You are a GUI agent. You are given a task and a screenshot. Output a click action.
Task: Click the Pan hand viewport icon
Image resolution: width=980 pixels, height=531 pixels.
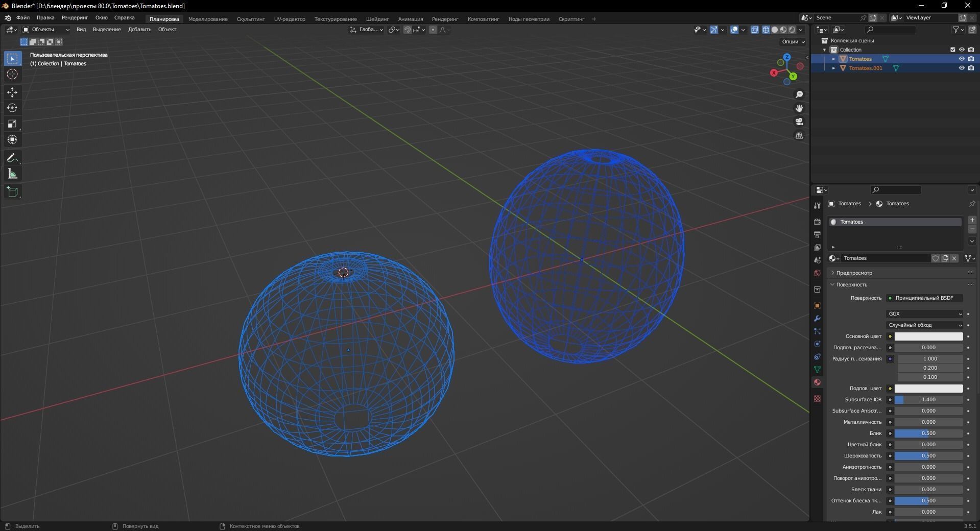(799, 108)
